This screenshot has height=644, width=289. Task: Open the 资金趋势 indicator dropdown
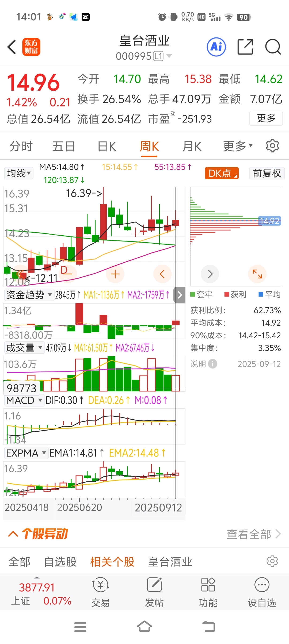pos(29,295)
